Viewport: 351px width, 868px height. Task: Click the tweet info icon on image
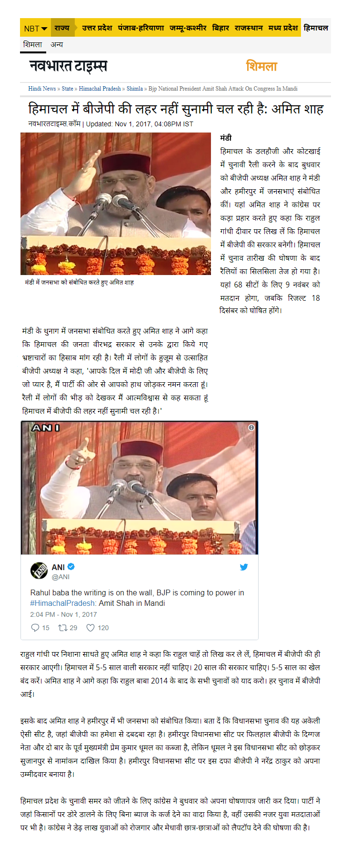coord(251,428)
